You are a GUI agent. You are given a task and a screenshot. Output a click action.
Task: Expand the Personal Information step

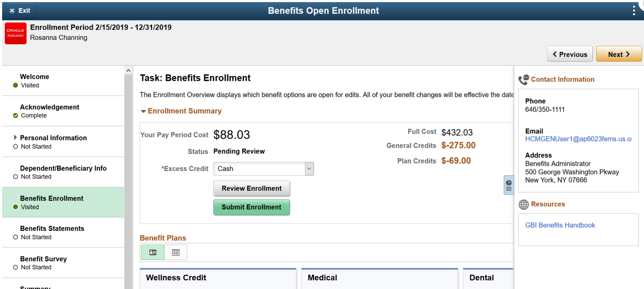click(15, 138)
